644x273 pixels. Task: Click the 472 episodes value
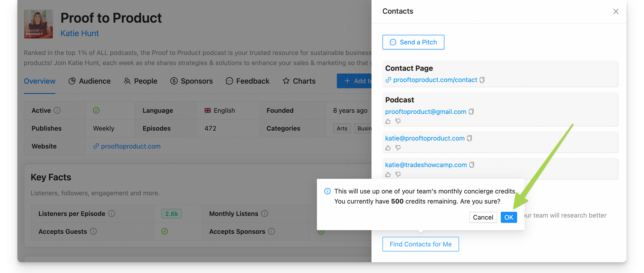tap(210, 128)
